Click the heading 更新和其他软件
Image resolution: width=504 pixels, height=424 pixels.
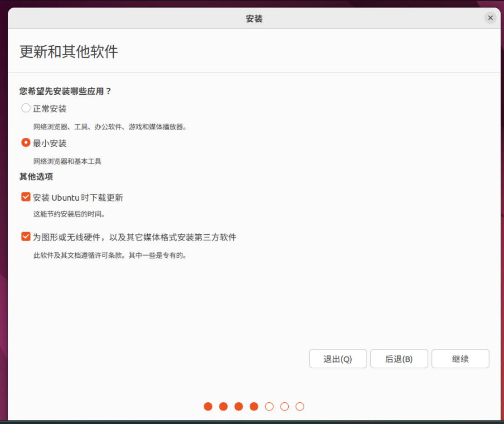point(69,52)
